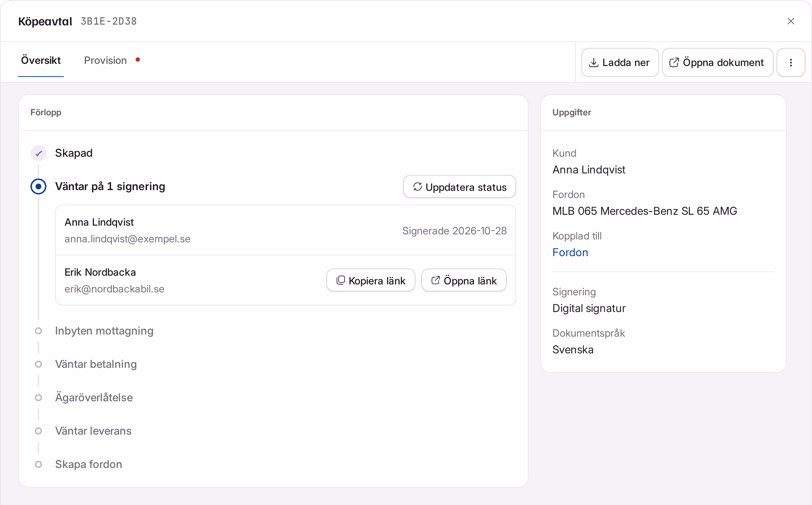Follow the Fordon link under Kopplad till

click(x=570, y=252)
